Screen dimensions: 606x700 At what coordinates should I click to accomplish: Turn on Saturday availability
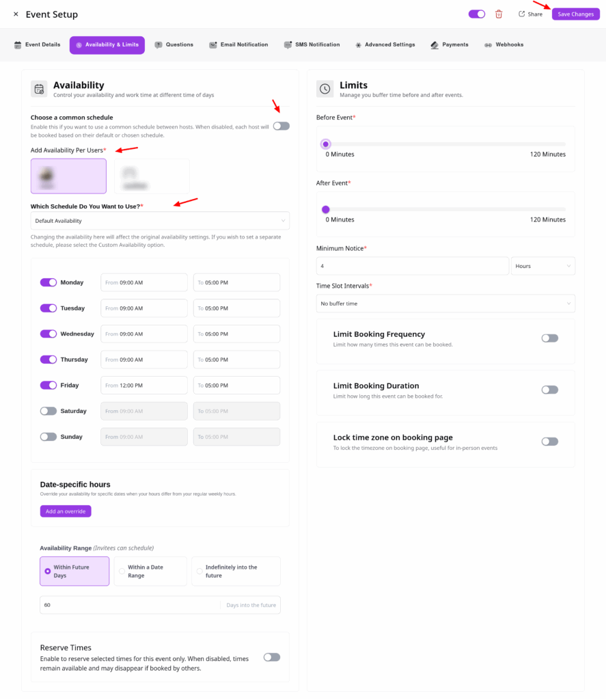point(49,412)
